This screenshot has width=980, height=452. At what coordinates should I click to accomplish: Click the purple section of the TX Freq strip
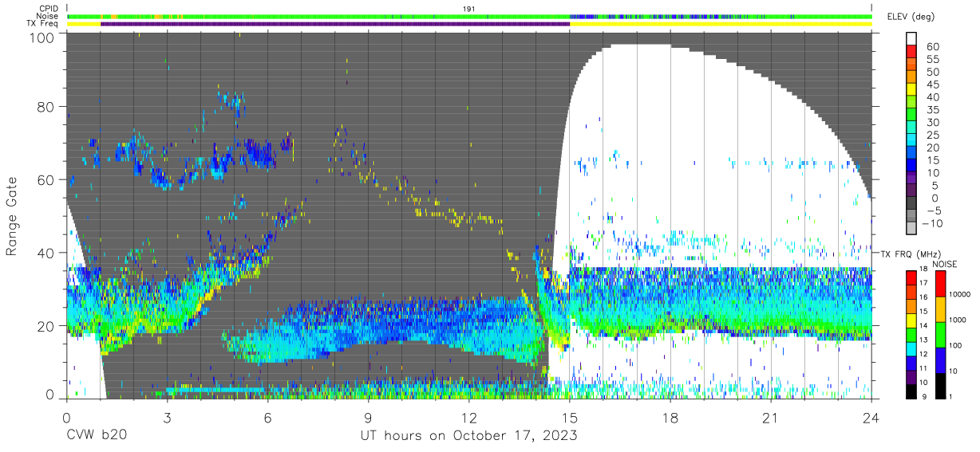[335, 24]
